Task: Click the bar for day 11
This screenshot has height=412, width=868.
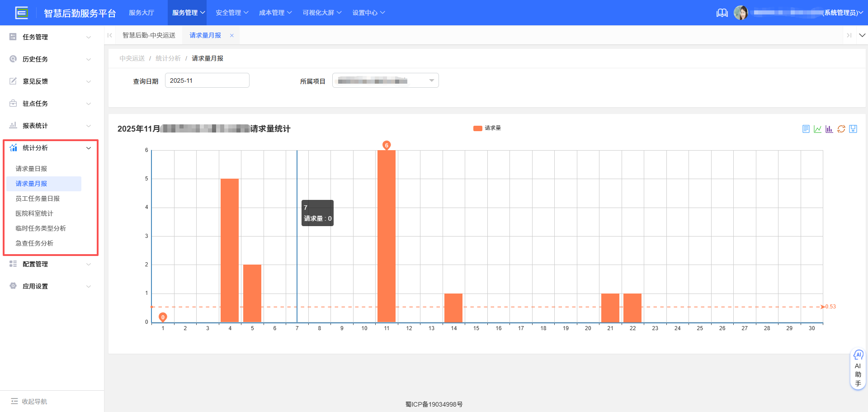Action: (386, 235)
